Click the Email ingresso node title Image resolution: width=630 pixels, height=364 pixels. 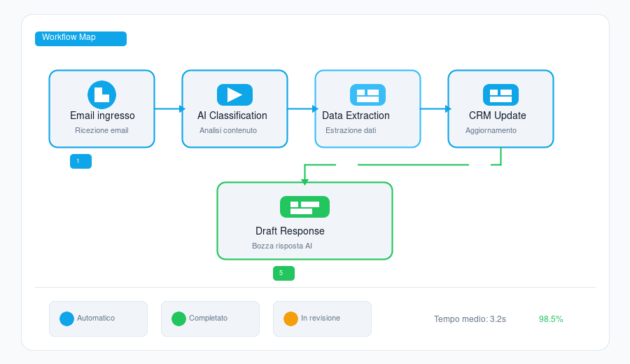pyautogui.click(x=102, y=115)
